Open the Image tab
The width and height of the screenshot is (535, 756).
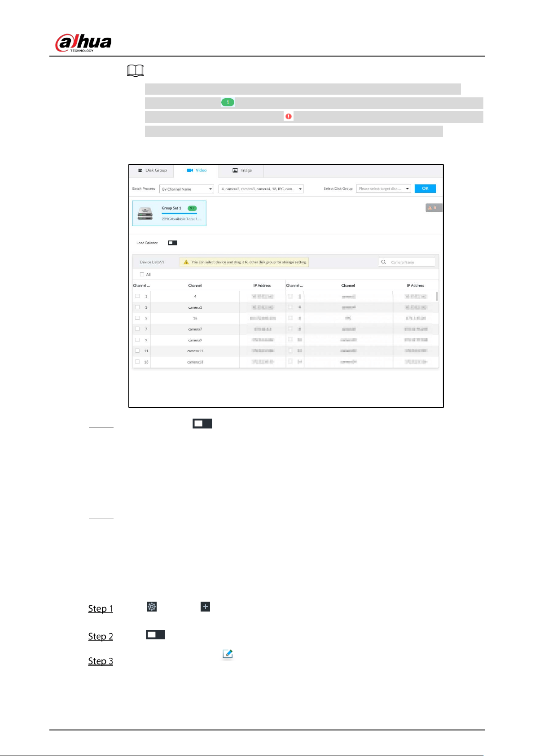pos(242,170)
